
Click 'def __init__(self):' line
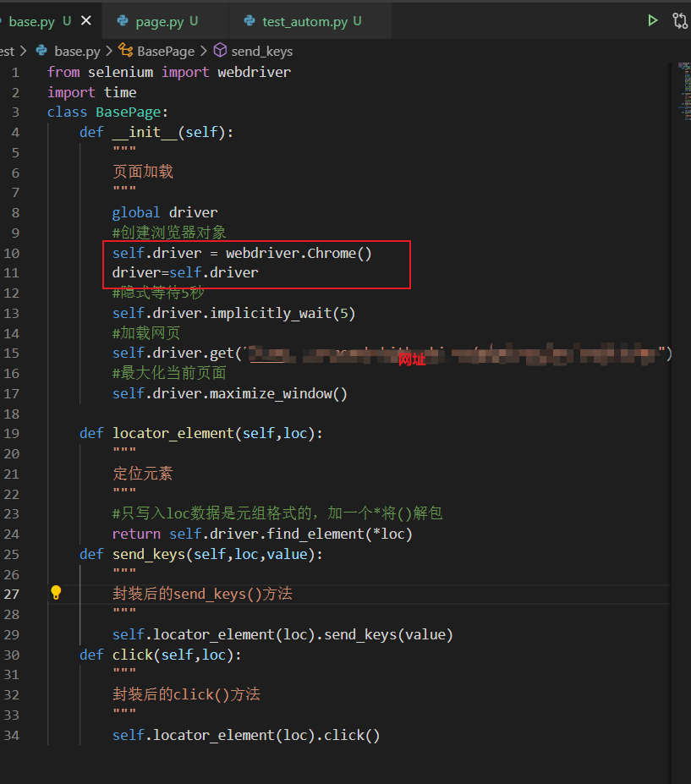156,132
